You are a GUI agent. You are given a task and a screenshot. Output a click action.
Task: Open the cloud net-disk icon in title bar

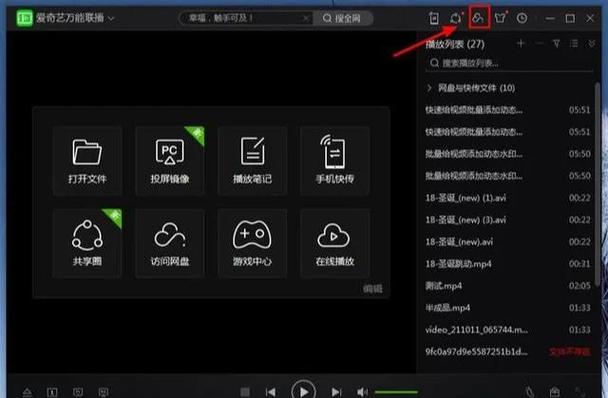point(478,17)
